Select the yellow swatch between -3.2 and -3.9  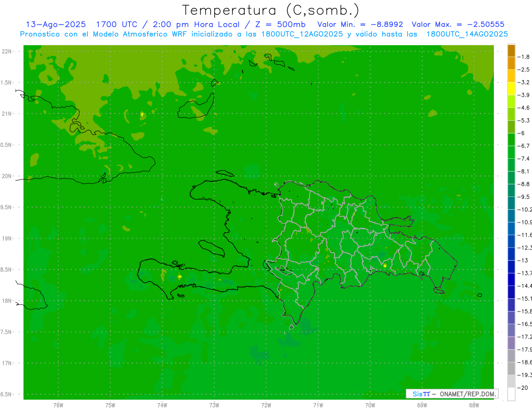(511, 89)
